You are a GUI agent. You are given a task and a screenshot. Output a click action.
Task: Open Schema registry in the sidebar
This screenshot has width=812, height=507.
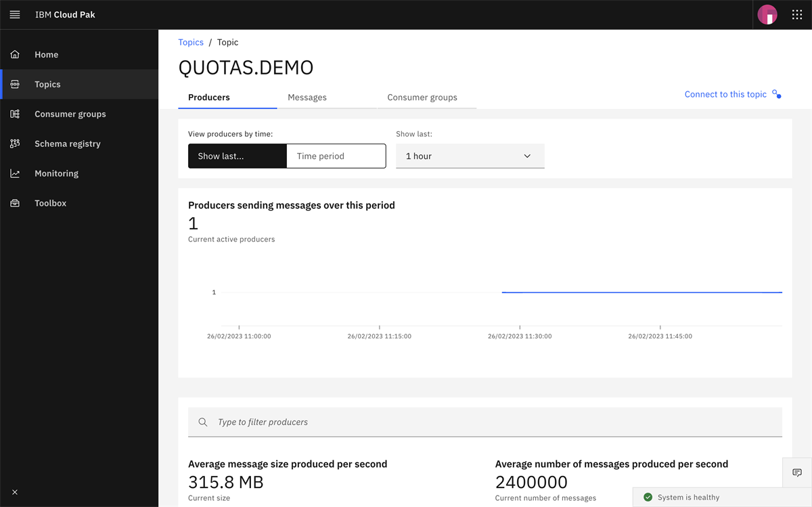coord(79,144)
